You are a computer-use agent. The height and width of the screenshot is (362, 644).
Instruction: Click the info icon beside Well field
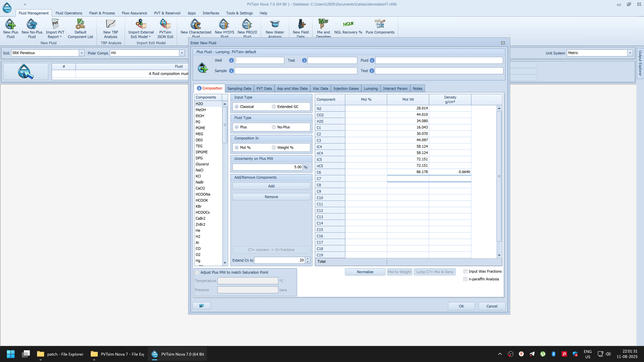231,61
